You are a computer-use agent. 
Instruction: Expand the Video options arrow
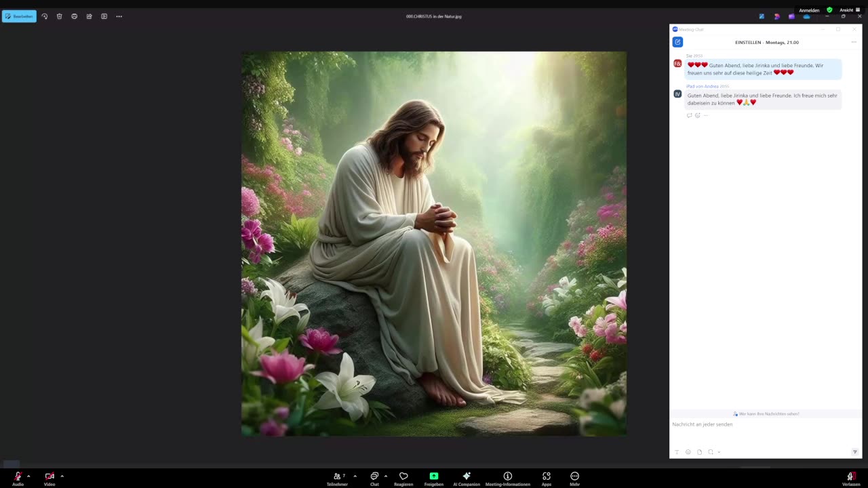[x=62, y=476]
